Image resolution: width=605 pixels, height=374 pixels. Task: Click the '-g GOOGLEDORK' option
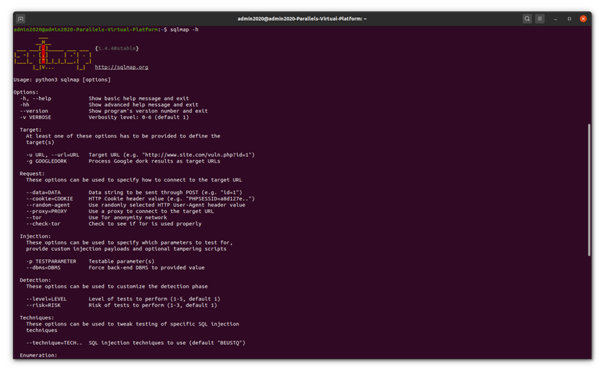click(x=47, y=161)
